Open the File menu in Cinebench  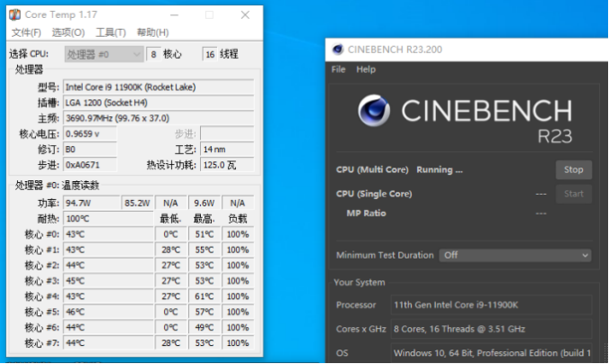[x=339, y=69]
